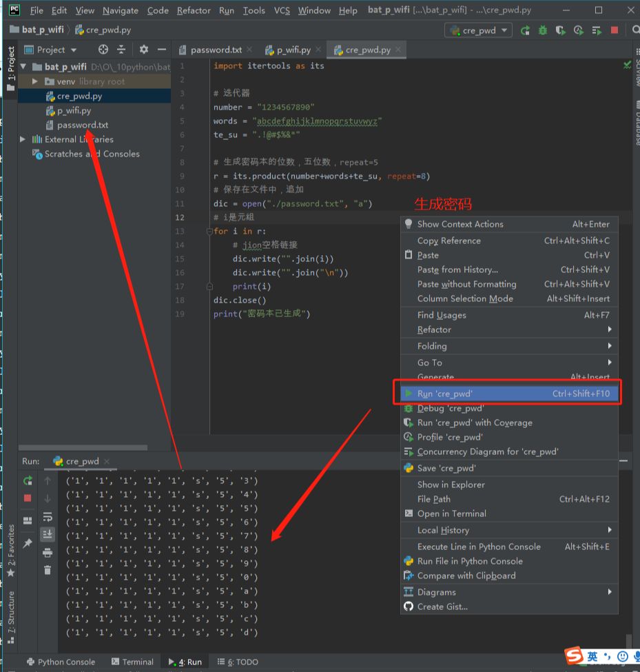Open Local History submenu

tap(509, 530)
